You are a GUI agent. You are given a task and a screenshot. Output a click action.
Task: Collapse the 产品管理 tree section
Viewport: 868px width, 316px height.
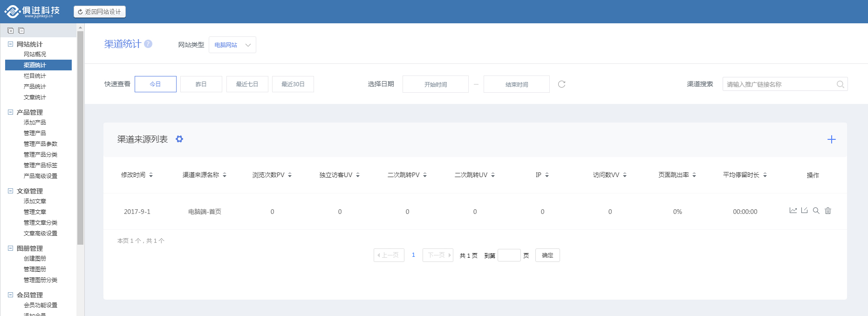click(10, 112)
